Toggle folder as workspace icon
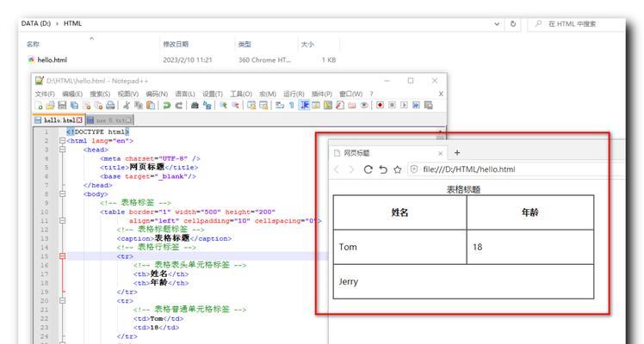Image resolution: width=644 pixels, height=344 pixels. pyautogui.click(x=351, y=106)
